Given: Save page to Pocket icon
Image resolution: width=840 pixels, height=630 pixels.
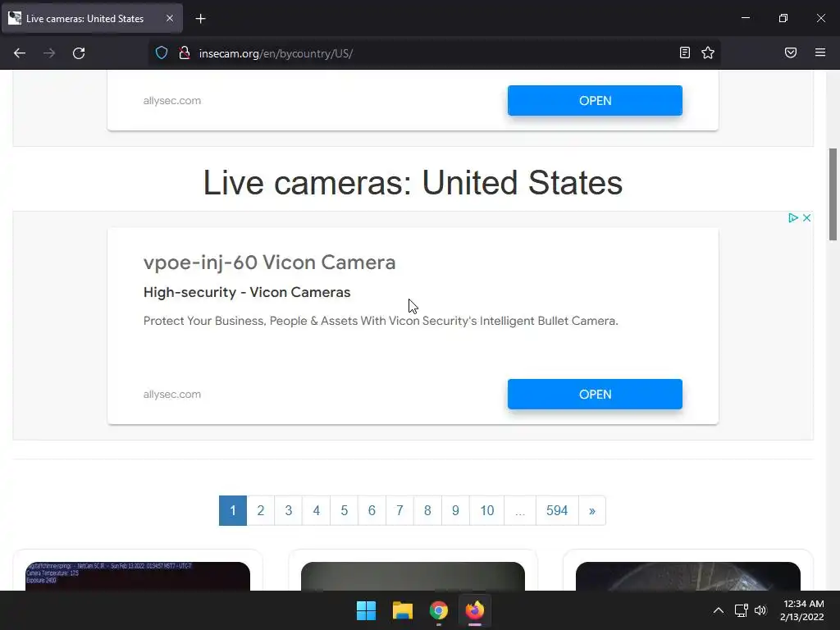Looking at the screenshot, I should (791, 52).
